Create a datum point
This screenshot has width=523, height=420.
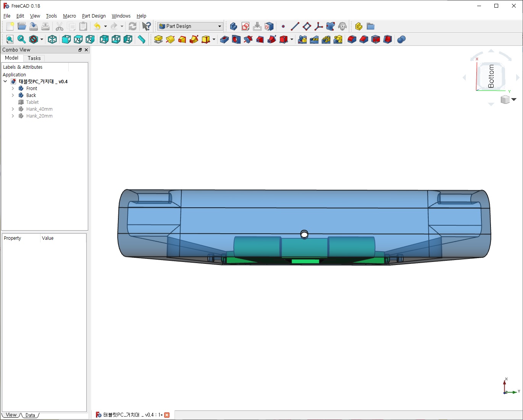pos(283,26)
